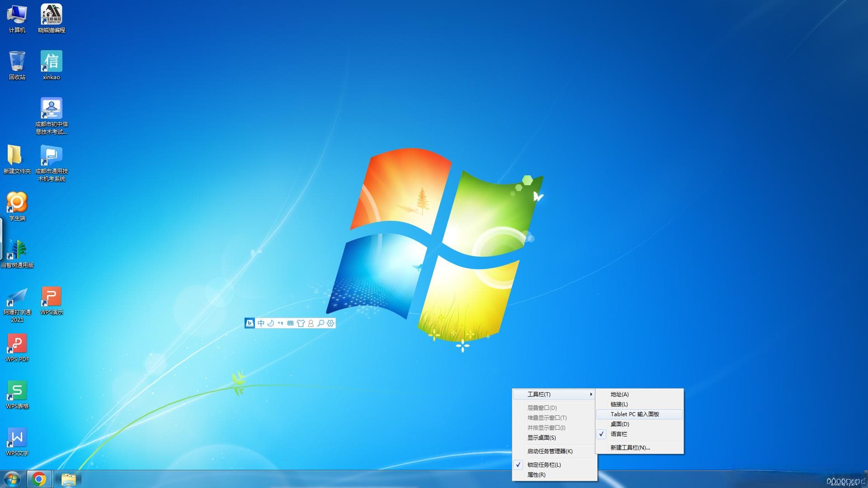Select the WPS演示 shortcut icon

coord(52,300)
